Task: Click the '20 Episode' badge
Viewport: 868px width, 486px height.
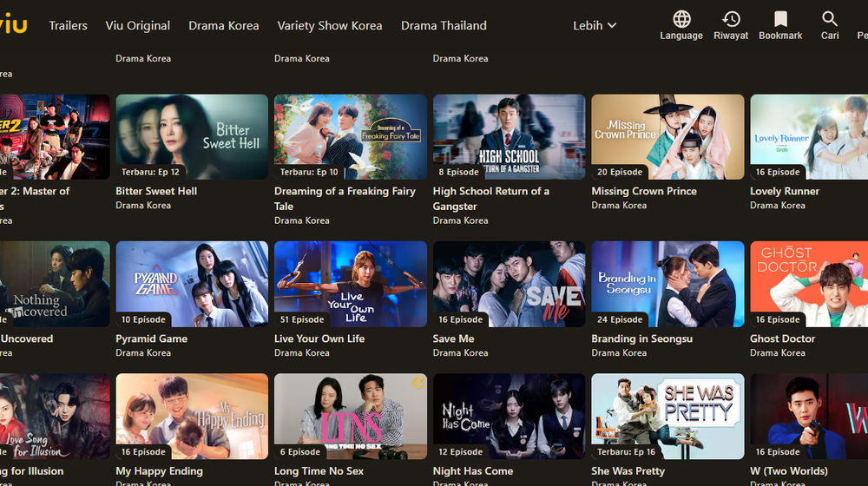Action: [x=620, y=172]
